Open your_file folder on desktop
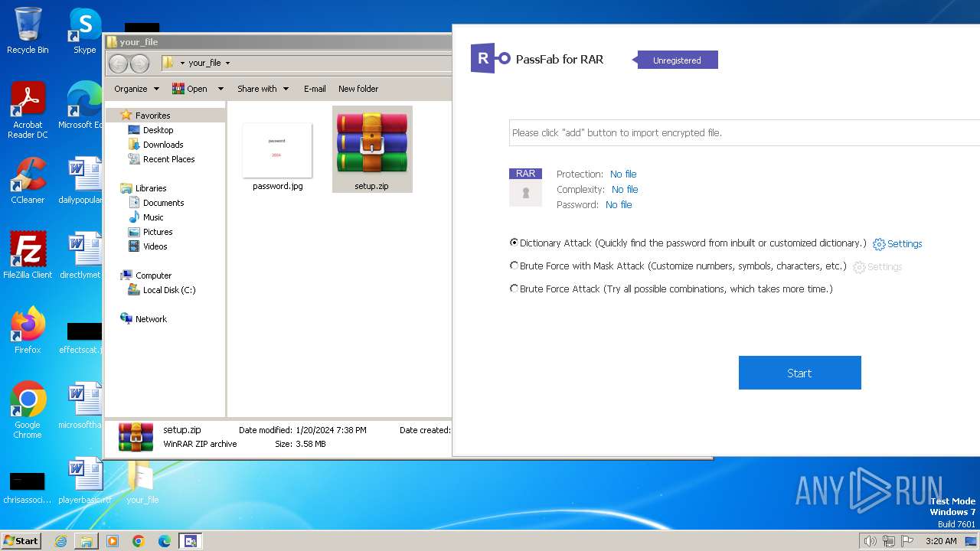Image resolution: width=980 pixels, height=551 pixels. [x=142, y=480]
